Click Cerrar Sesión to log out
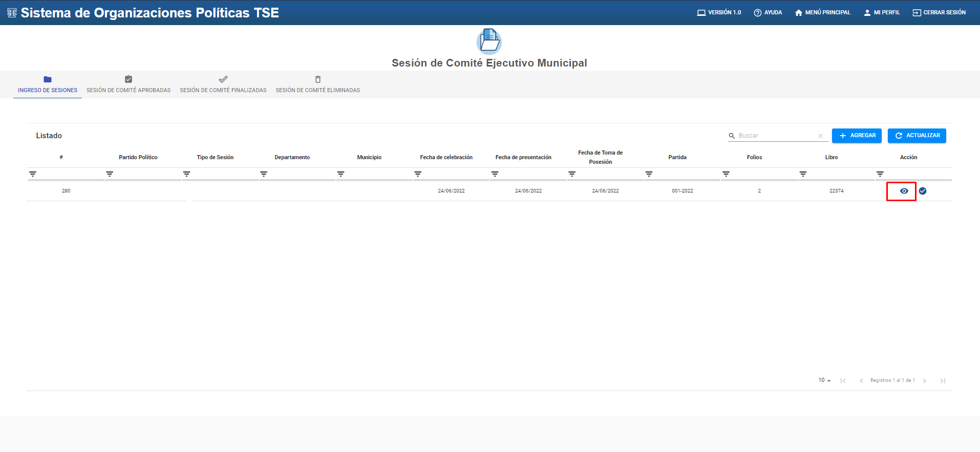 [x=939, y=12]
